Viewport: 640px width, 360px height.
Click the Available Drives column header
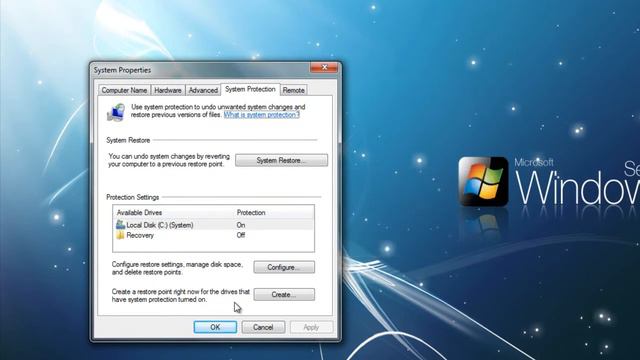click(x=139, y=213)
